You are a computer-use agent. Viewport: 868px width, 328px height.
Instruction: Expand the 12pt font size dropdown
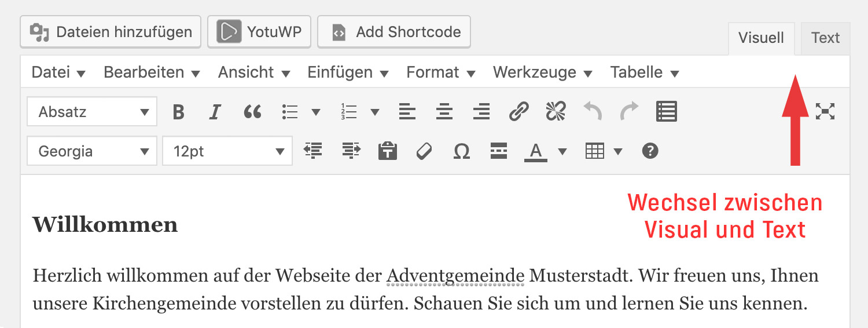coord(227,151)
